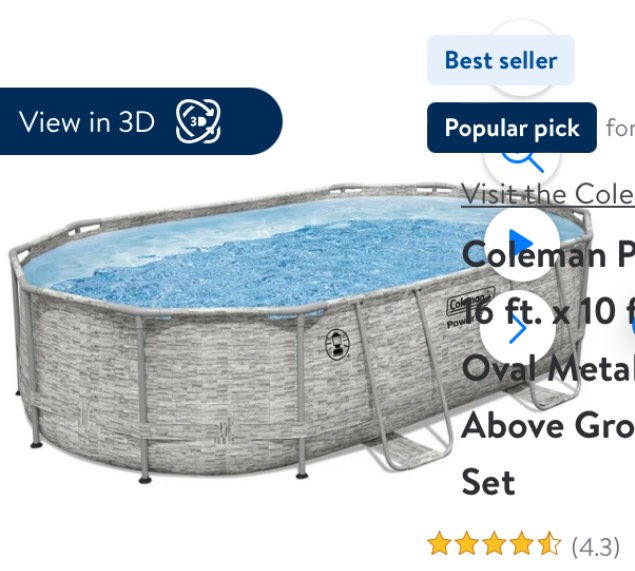Play the product video with blue triangle
The width and height of the screenshot is (635, 571).
click(x=521, y=243)
